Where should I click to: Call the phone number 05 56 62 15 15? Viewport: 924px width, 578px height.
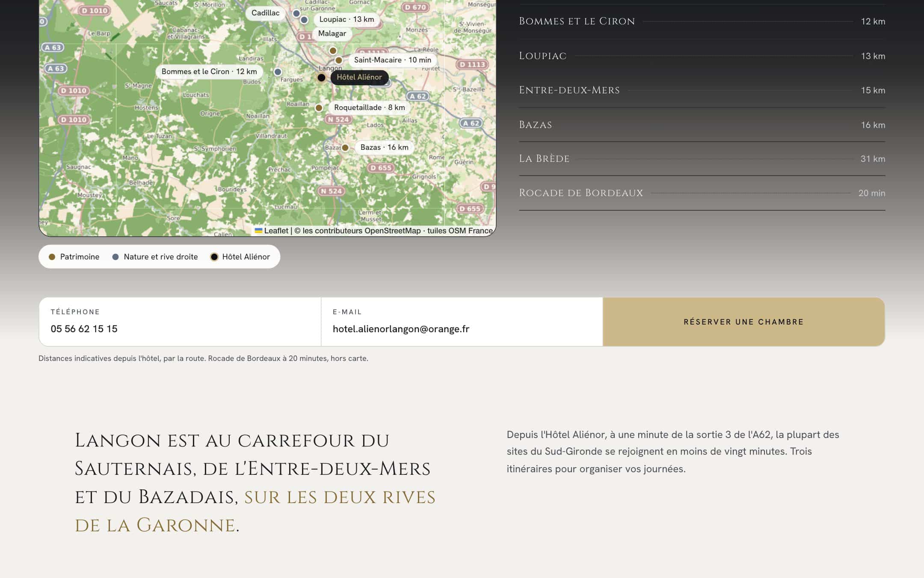pos(84,329)
